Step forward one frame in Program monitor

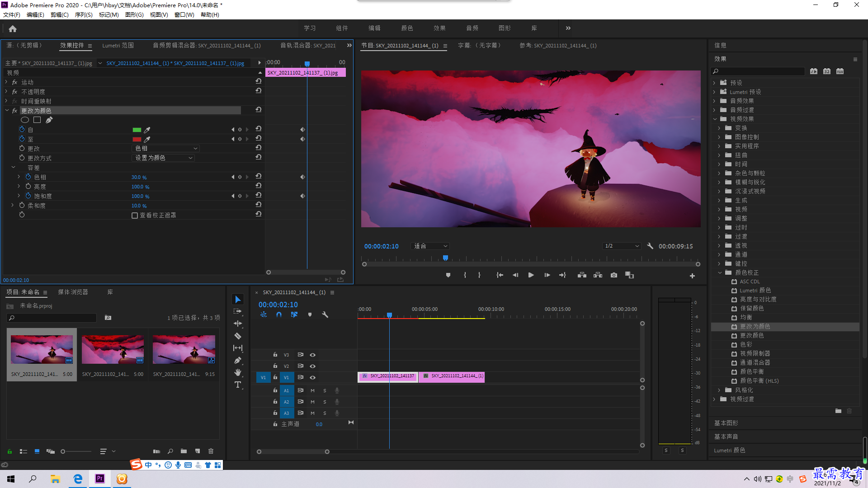(547, 275)
